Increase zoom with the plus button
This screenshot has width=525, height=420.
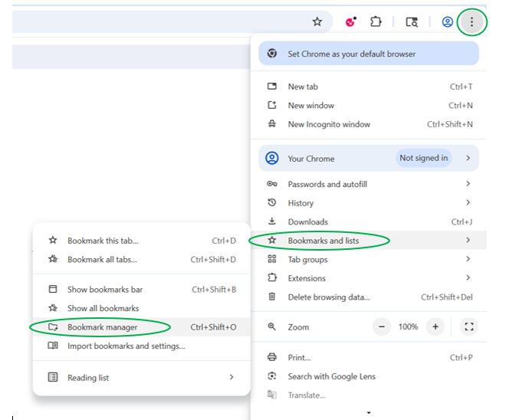[435, 326]
